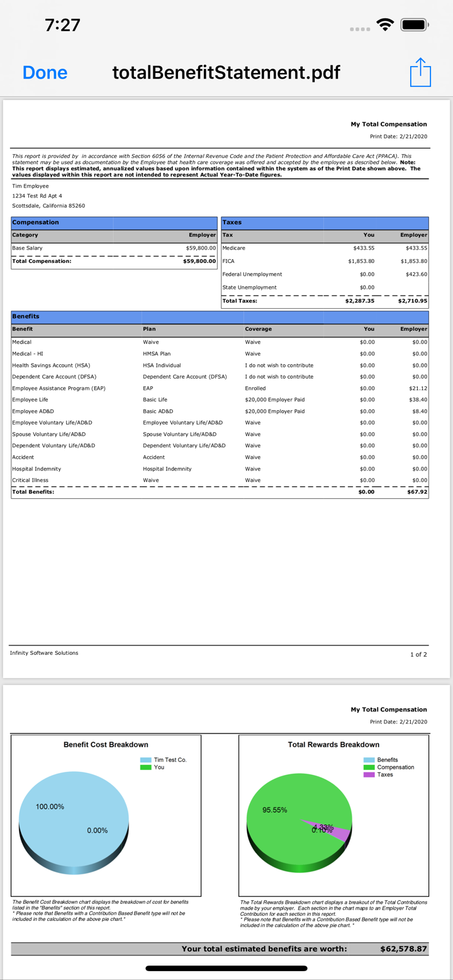Open the share sheet icon

[x=420, y=72]
